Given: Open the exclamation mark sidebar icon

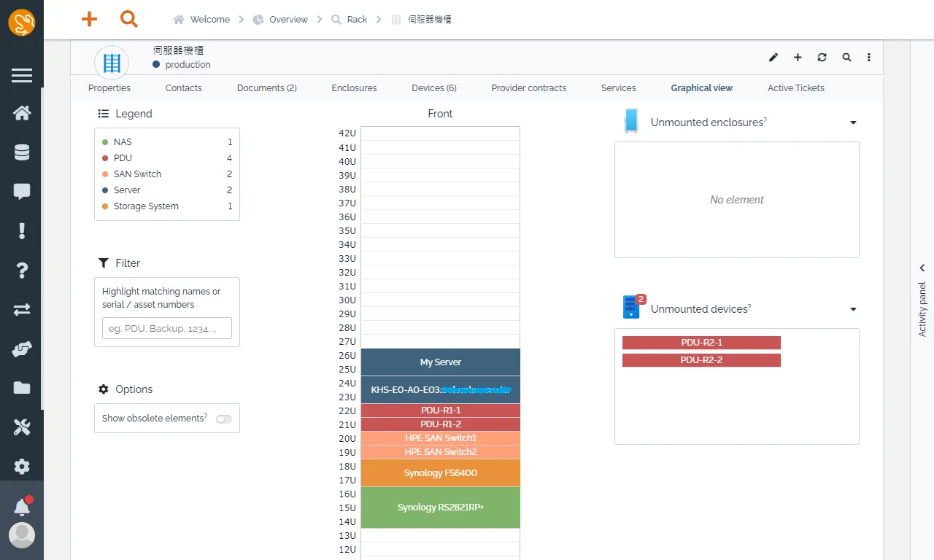Looking at the screenshot, I should [x=22, y=231].
